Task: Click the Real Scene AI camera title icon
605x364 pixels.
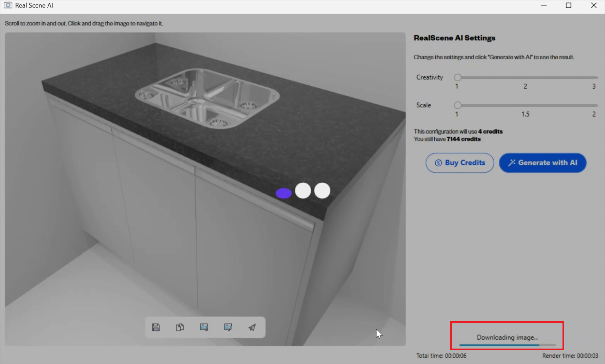Action: tap(8, 5)
